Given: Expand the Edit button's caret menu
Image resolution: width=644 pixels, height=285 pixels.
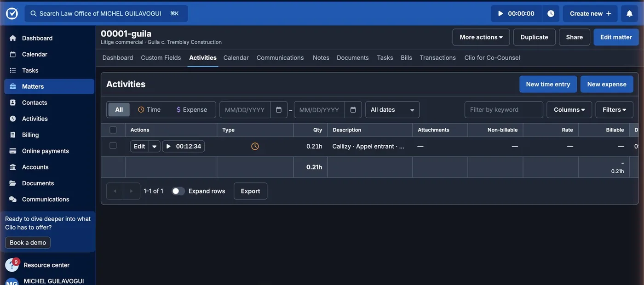Looking at the screenshot, I should tap(155, 147).
